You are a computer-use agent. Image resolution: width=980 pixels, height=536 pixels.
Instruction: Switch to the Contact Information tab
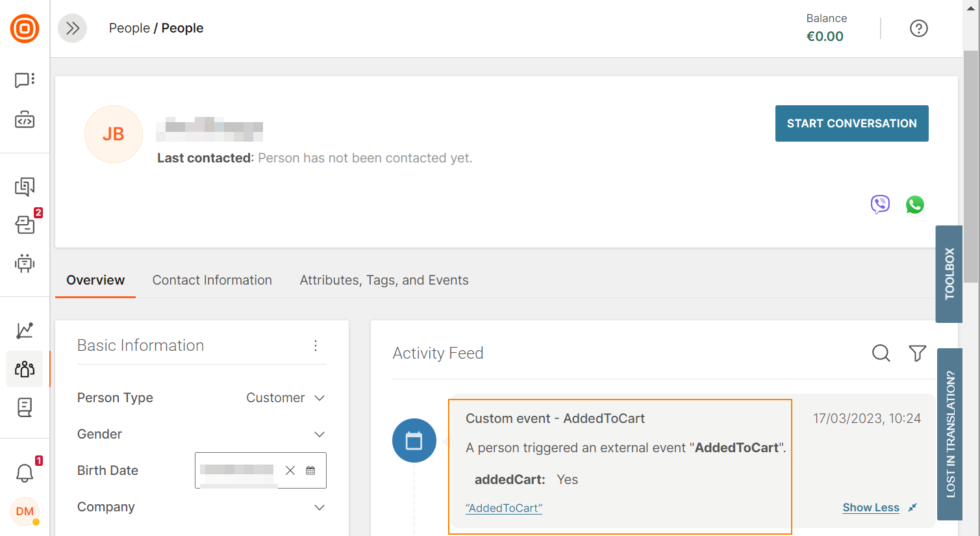point(212,280)
